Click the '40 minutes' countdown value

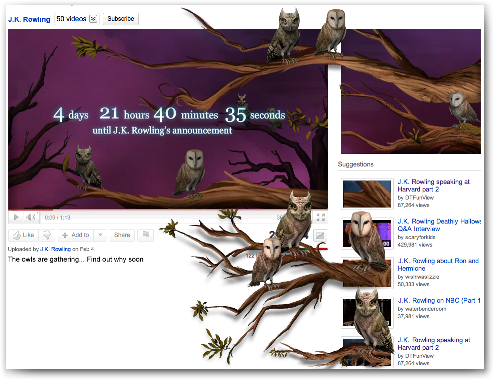(186, 114)
